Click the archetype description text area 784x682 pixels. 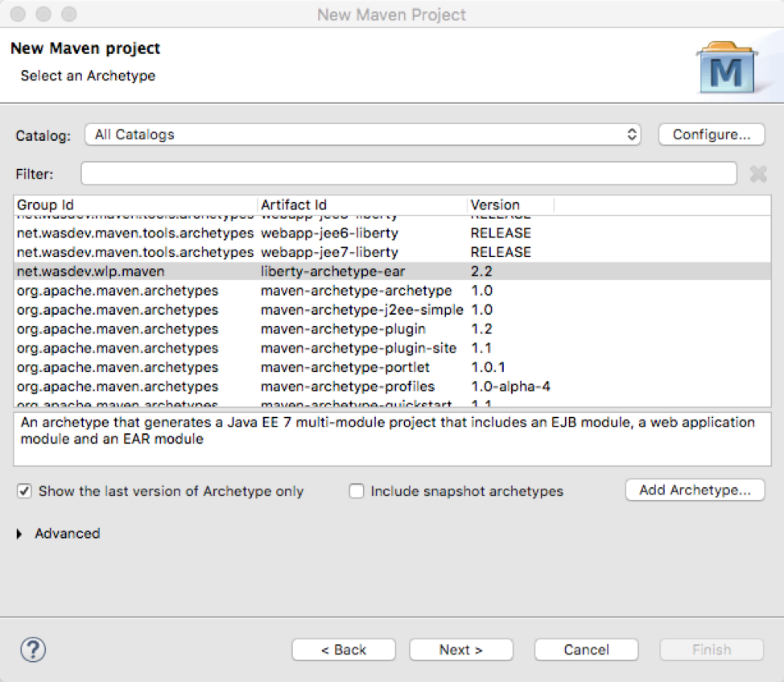point(392,439)
